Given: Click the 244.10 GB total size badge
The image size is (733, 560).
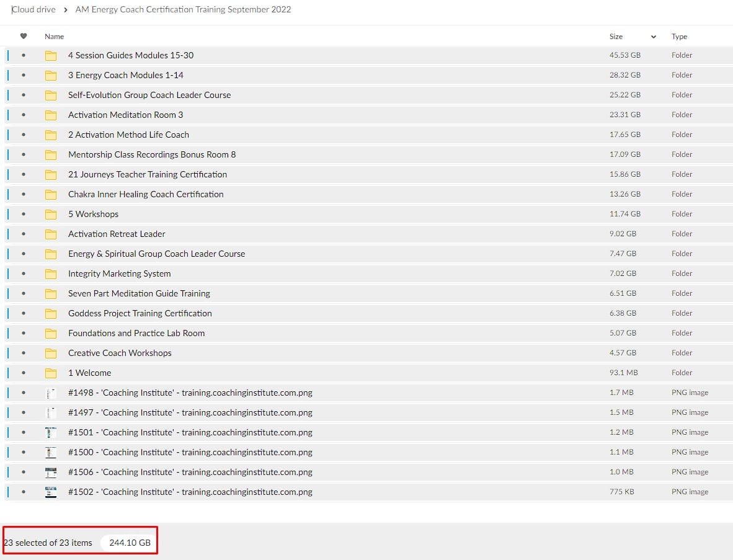Looking at the screenshot, I should [x=130, y=543].
